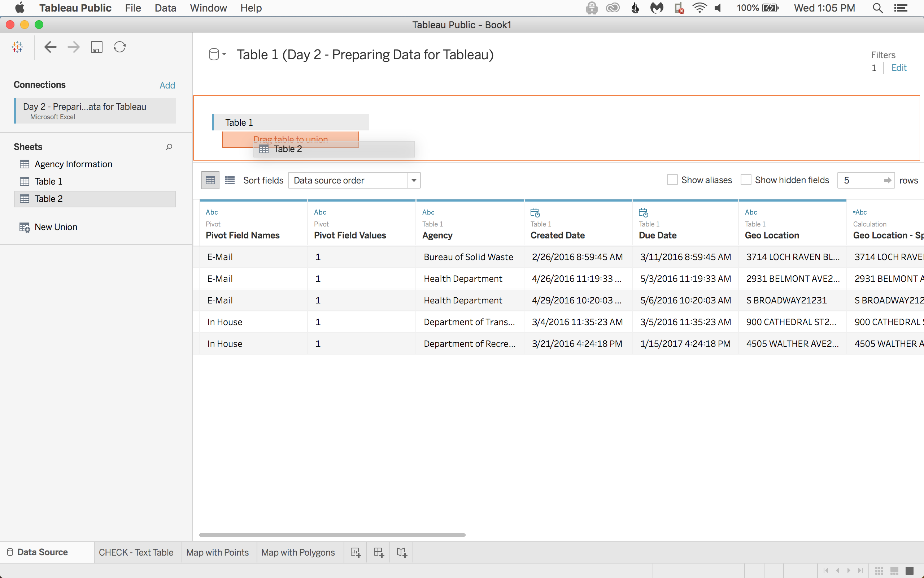The width and height of the screenshot is (924, 578).
Task: Click the Department of Trans... agency cell
Action: pyautogui.click(x=470, y=322)
